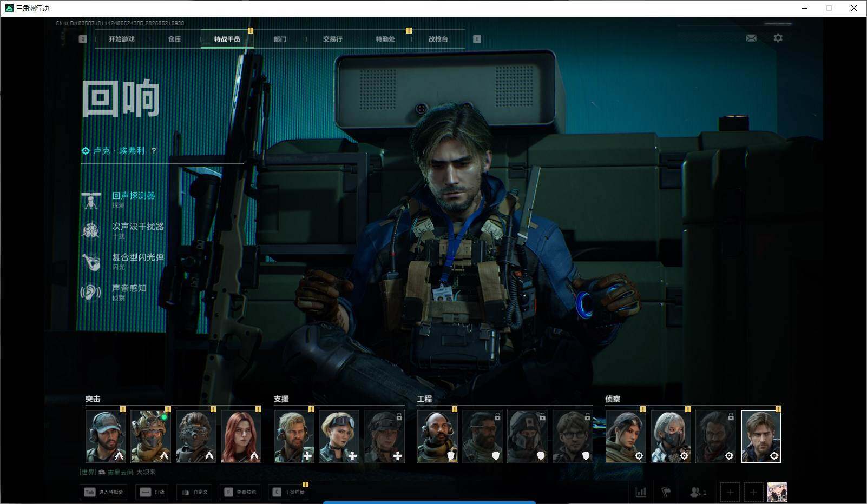
Task: Click the 侦察 class header
Action: pyautogui.click(x=613, y=399)
